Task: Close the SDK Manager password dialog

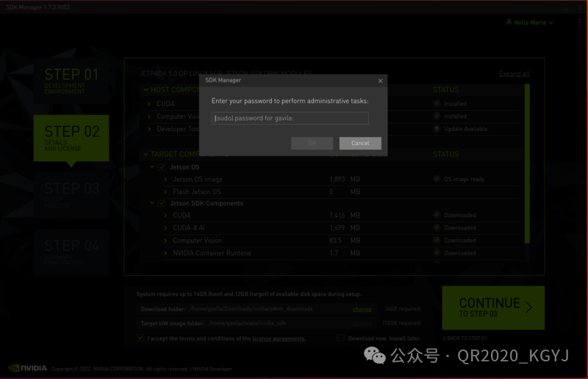Action: point(380,81)
